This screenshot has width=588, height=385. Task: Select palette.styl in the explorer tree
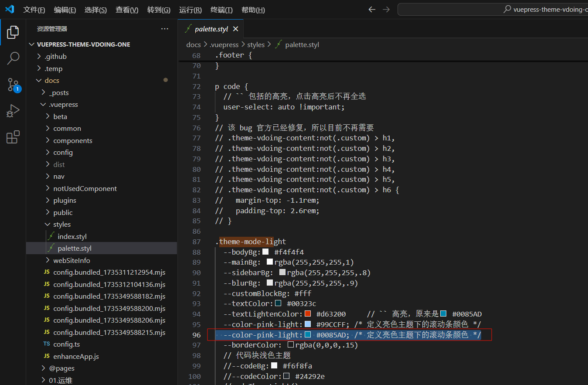click(x=102, y=248)
